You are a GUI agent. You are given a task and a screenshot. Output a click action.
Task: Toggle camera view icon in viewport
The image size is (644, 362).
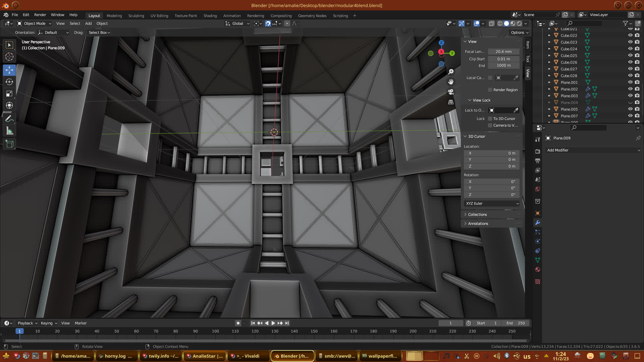(x=451, y=92)
